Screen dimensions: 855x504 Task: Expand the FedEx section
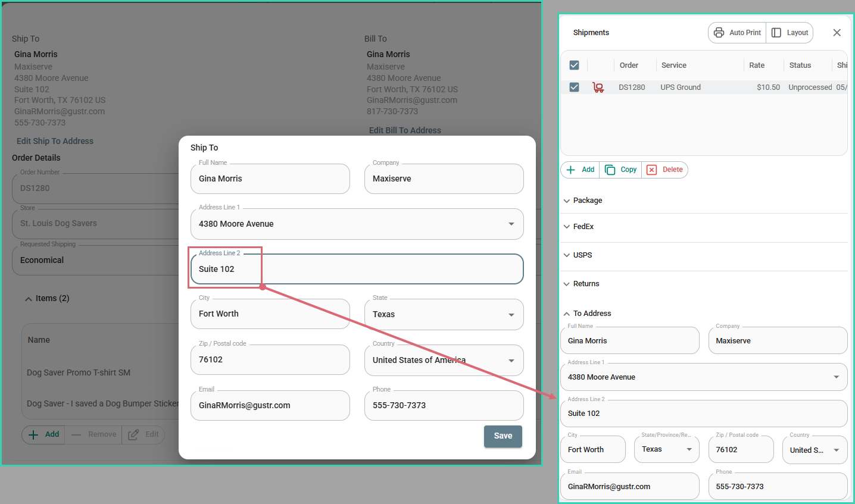[x=583, y=227]
